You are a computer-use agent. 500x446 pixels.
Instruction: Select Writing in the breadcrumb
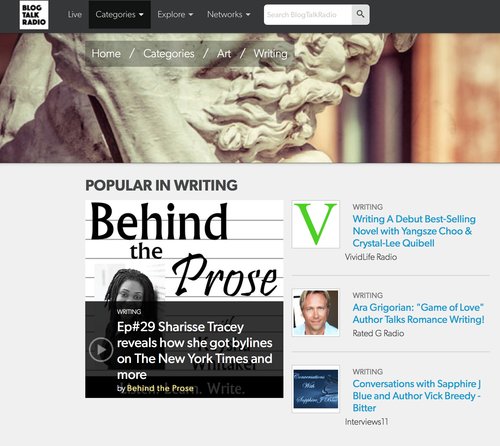pyautogui.click(x=270, y=54)
